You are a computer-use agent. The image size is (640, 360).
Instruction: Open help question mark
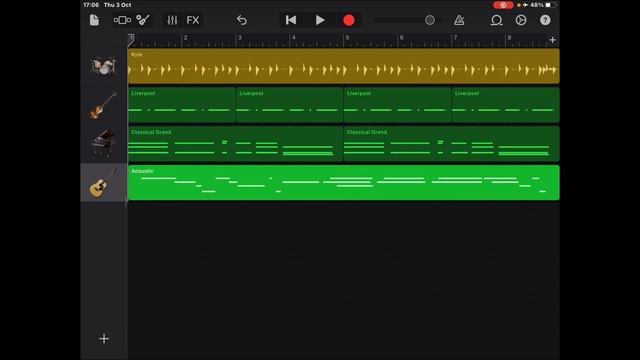(545, 20)
